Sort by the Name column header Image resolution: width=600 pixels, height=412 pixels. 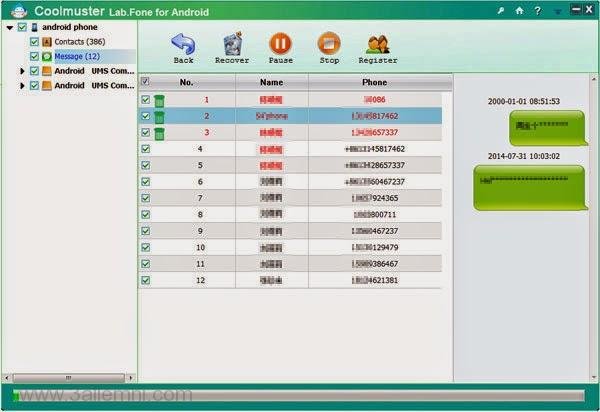(x=271, y=82)
